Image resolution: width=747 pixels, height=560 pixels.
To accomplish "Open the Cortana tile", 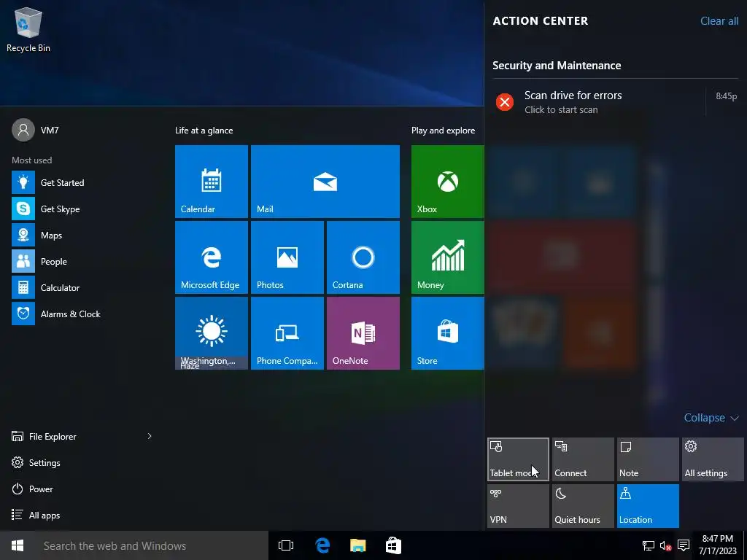I will [363, 257].
